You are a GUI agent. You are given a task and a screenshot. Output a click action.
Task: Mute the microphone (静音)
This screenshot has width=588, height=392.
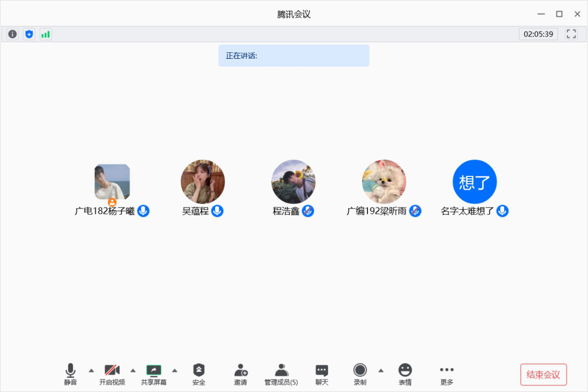pos(70,374)
